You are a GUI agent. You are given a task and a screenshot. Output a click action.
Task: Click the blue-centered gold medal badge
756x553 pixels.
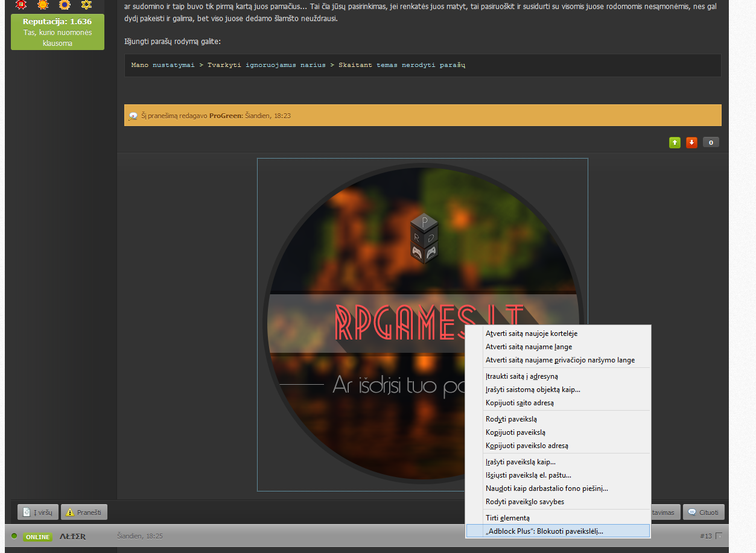(x=65, y=5)
